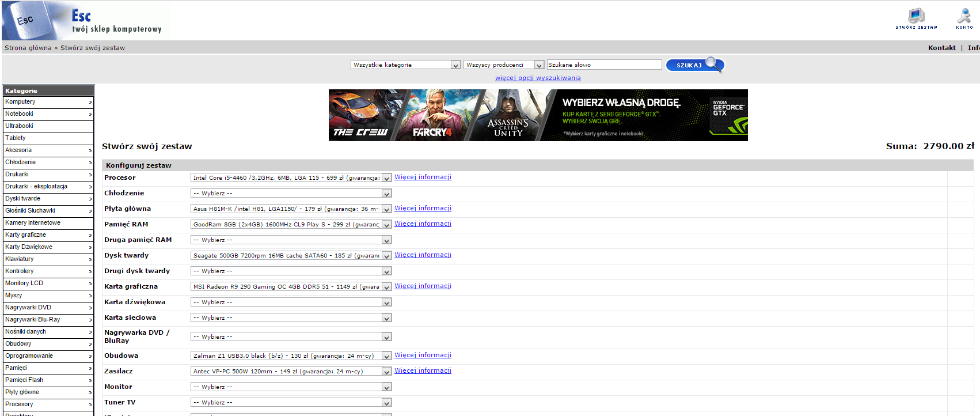The width and height of the screenshot is (980, 416).
Task: Open the Procesory category
Action: coord(48,404)
